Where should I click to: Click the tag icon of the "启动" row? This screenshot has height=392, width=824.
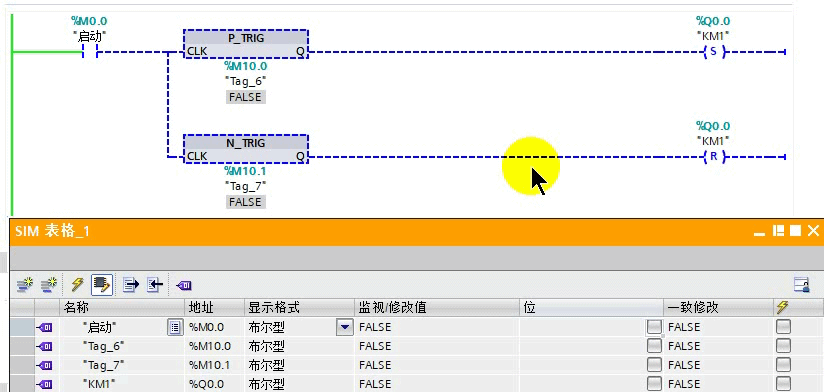[x=45, y=328]
